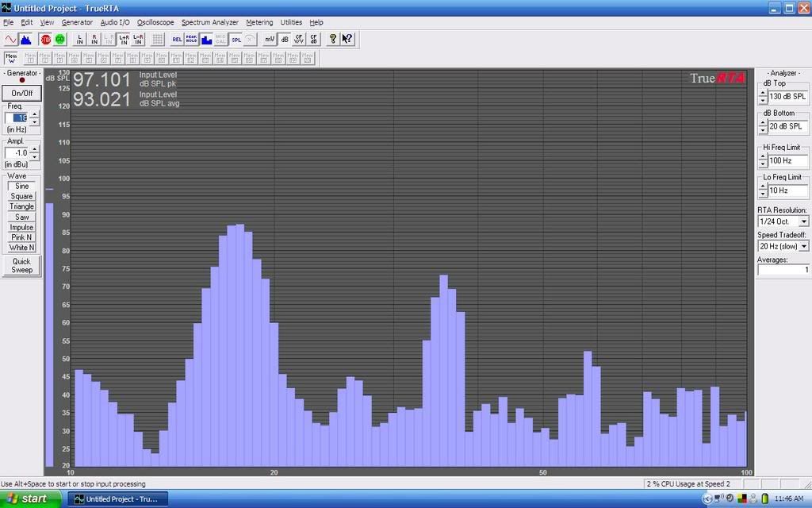812x508 pixels.
Task: Select the Pink N noise waveform
Action: (x=21, y=237)
